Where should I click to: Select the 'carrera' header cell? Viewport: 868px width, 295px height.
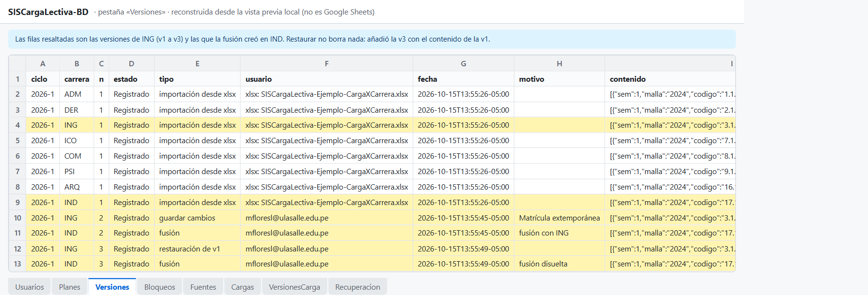tap(77, 79)
